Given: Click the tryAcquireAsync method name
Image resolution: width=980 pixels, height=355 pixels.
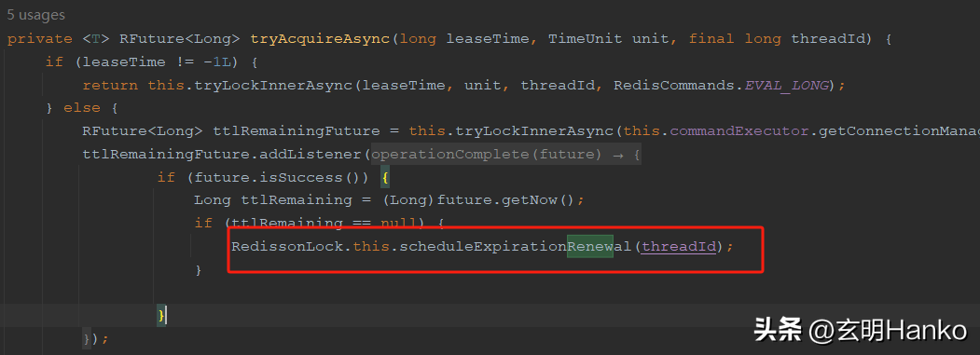Looking at the screenshot, I should point(321,39).
